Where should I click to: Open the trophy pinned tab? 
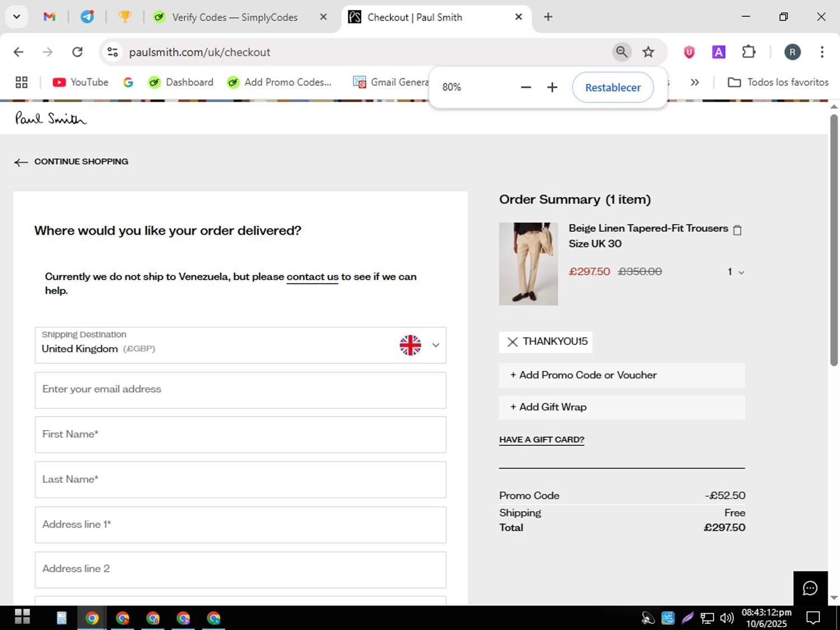pos(124,17)
